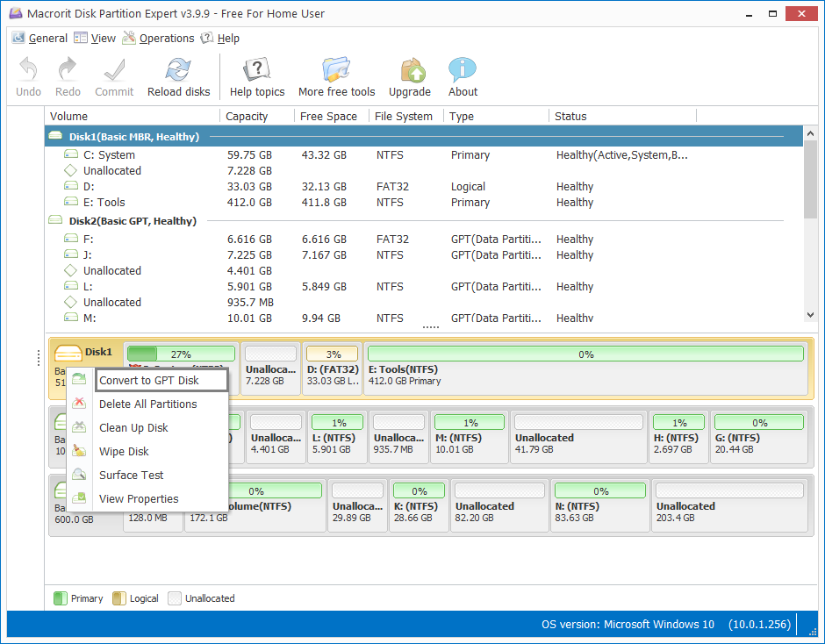Select the D: FAT32 row in the volume list
The height and width of the screenshot is (644, 825).
(424, 186)
